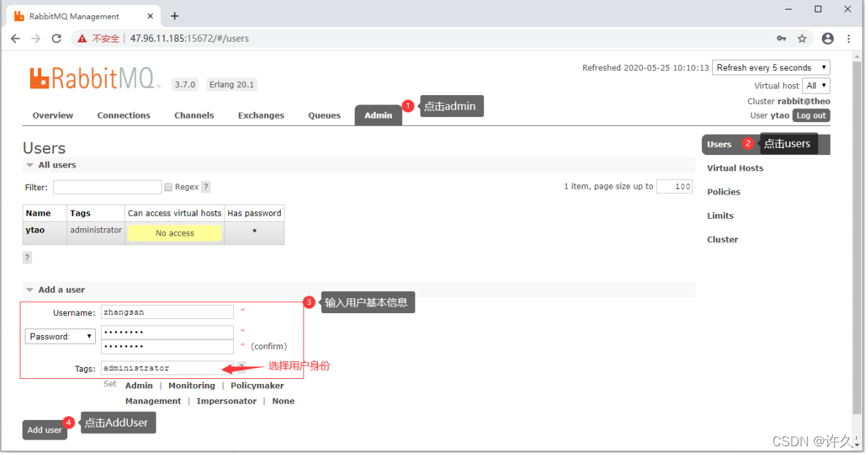Switch to the Connections tab
This screenshot has height=455, width=868.
point(124,116)
